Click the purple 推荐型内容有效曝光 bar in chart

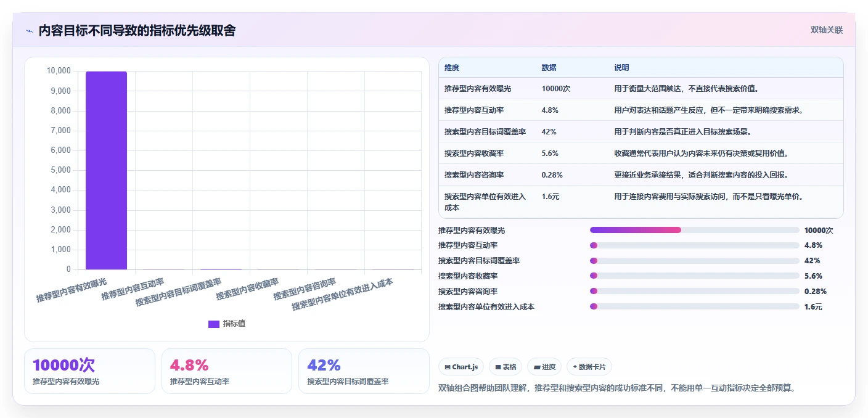pos(106,170)
